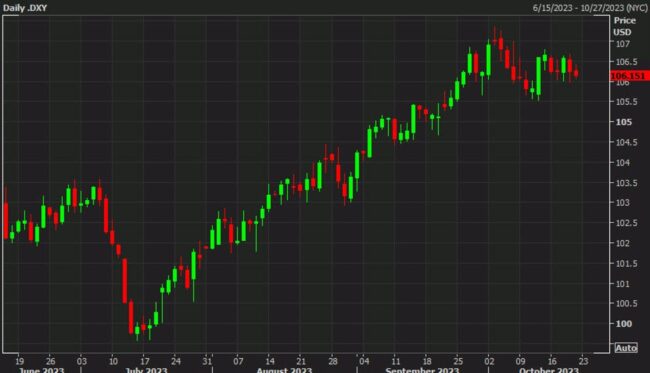Click the 101 price axis label
The image size is (650, 373).
point(623,284)
